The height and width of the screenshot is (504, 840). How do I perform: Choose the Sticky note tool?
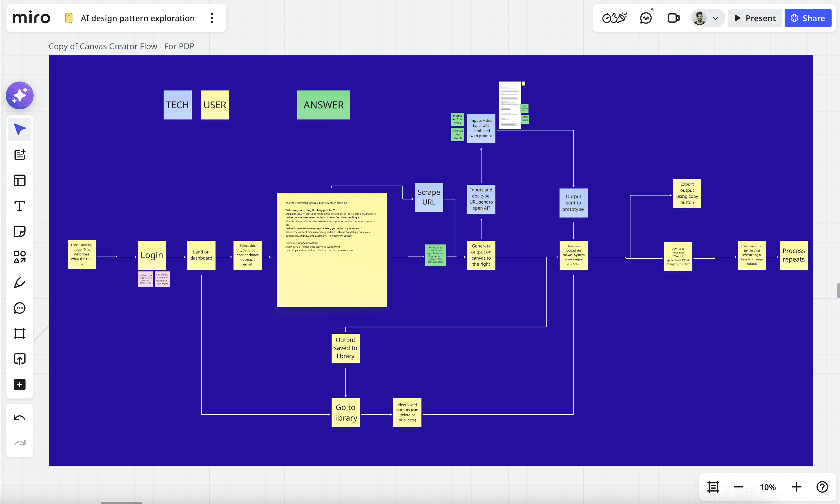click(20, 231)
